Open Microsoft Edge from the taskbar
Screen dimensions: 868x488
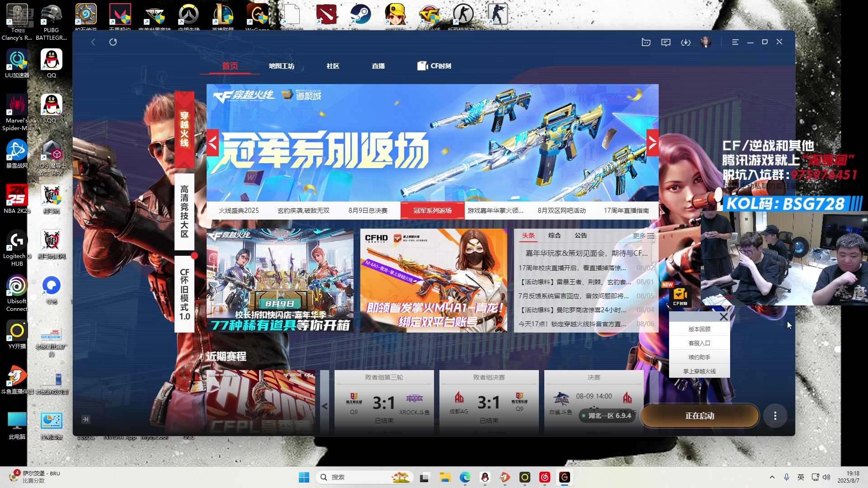[465, 477]
